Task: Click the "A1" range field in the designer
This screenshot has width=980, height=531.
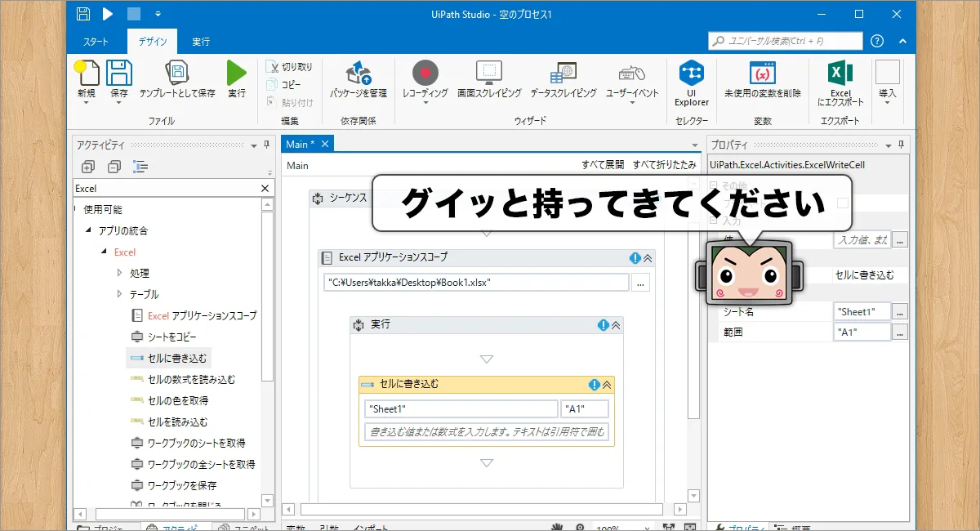Action: pyautogui.click(x=585, y=408)
